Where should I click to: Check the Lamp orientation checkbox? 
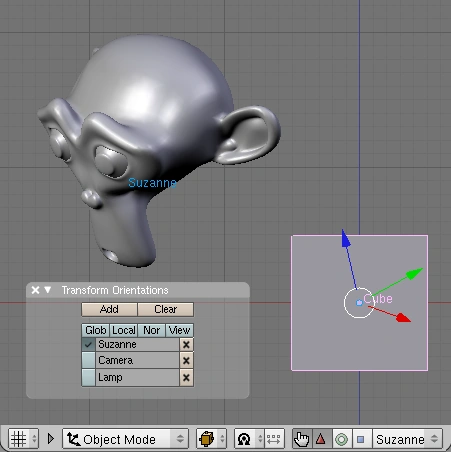pyautogui.click(x=88, y=377)
